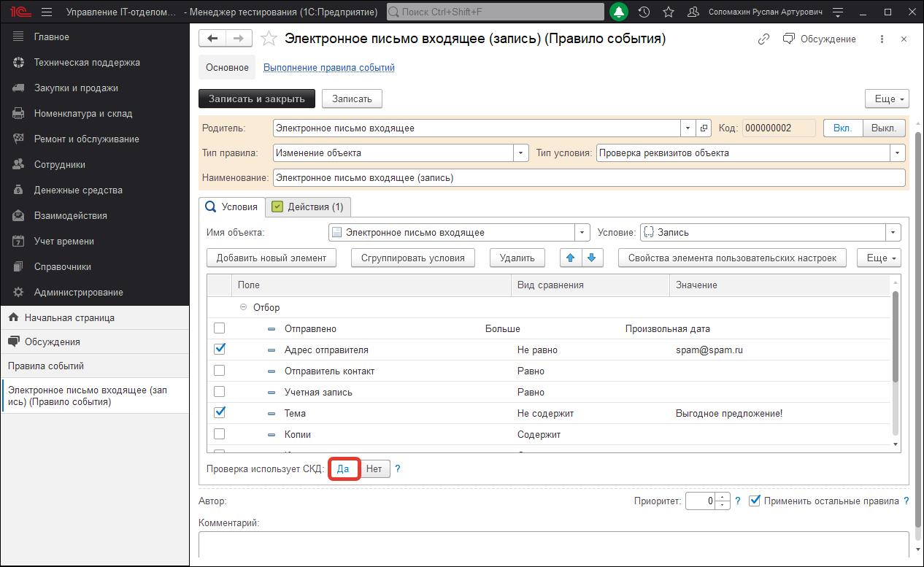Copy the form link via chain icon
This screenshot has width=924, height=567.
click(x=763, y=39)
